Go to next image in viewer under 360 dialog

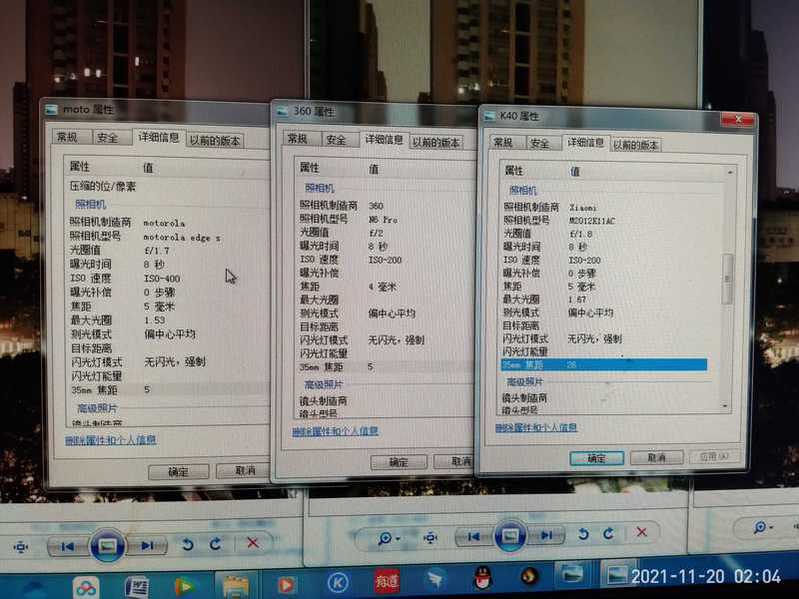pyautogui.click(x=547, y=535)
